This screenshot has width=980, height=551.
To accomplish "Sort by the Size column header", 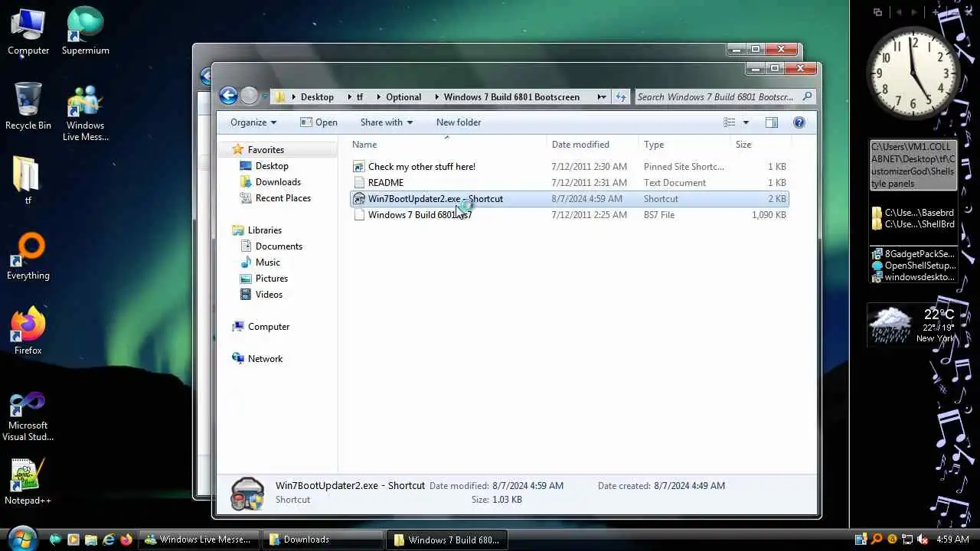I will click(x=761, y=145).
